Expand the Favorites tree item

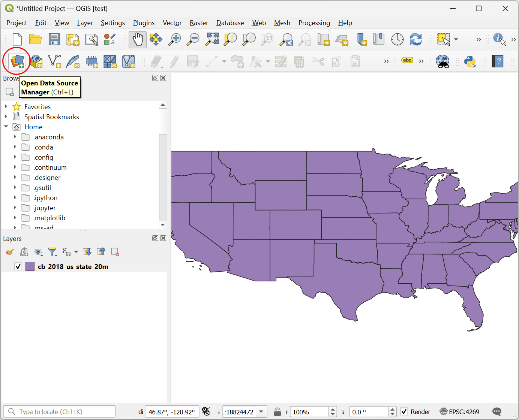[6, 106]
